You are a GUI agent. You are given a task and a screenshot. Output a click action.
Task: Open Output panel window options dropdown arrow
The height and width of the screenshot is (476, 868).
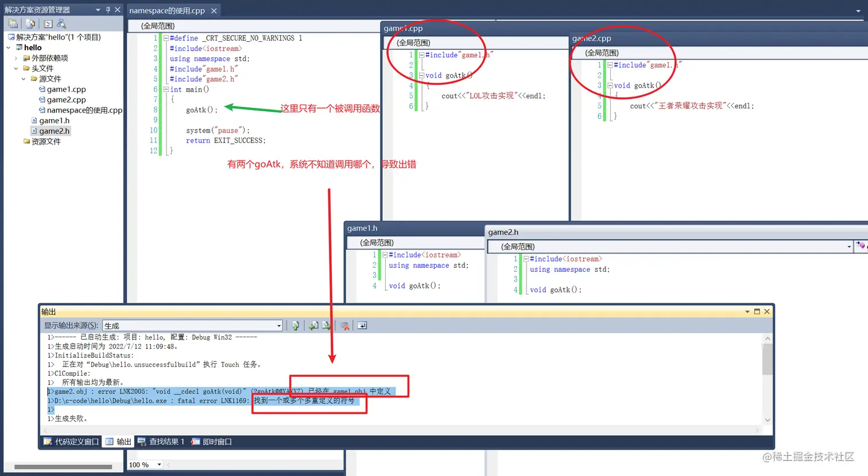pos(747,311)
